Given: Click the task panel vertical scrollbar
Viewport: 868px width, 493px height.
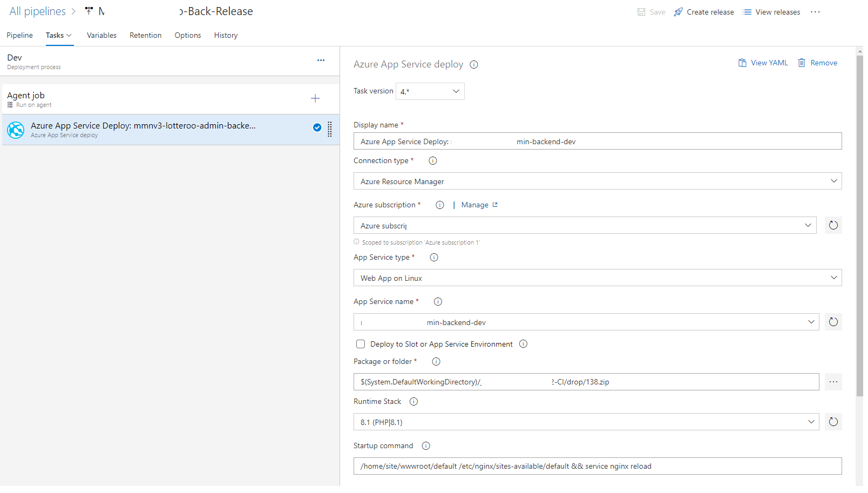Looking at the screenshot, I should coord(860,227).
